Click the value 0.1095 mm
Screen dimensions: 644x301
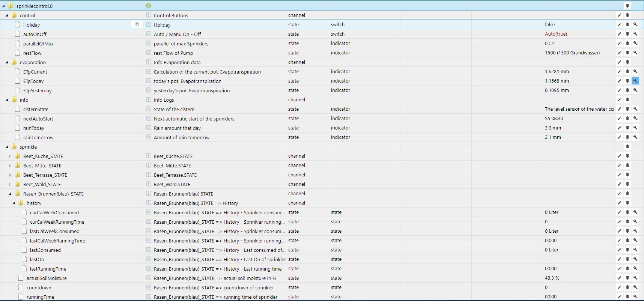coord(557,90)
